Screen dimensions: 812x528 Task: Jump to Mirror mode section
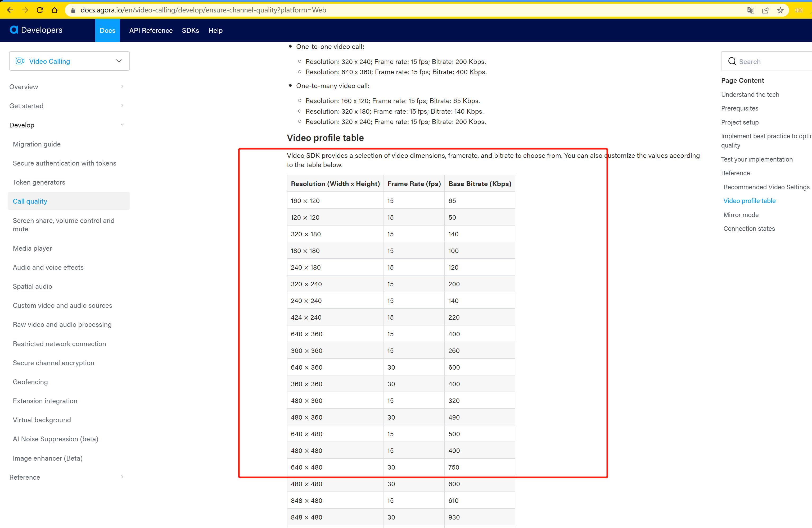click(x=741, y=215)
